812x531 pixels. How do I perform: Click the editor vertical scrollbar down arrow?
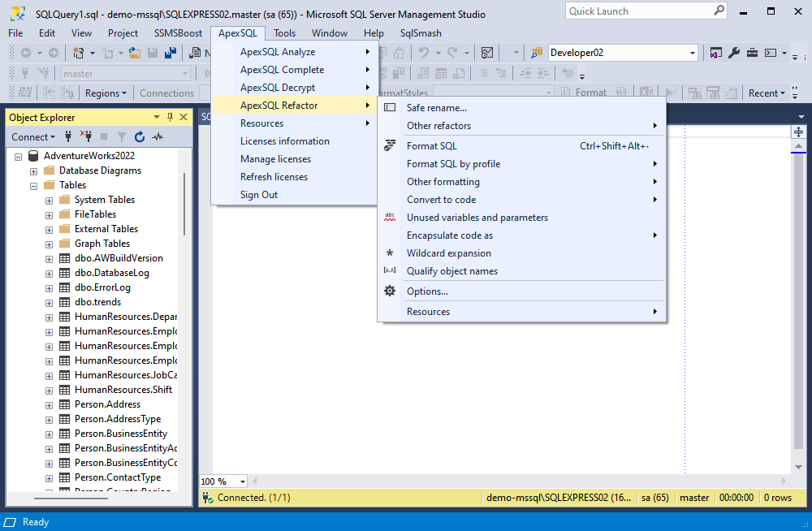(798, 467)
